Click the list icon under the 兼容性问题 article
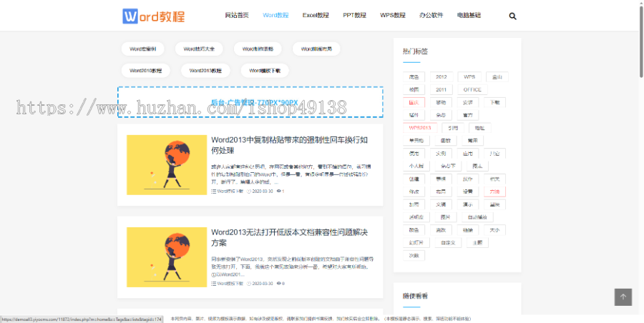Screen dimensions: 644x323 point(213,284)
